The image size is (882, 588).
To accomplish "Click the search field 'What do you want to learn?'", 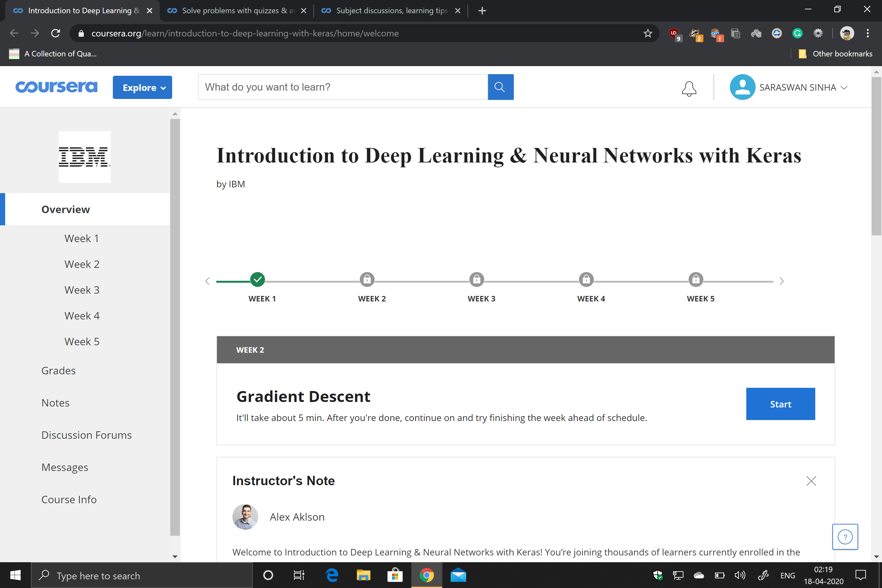I will point(343,87).
